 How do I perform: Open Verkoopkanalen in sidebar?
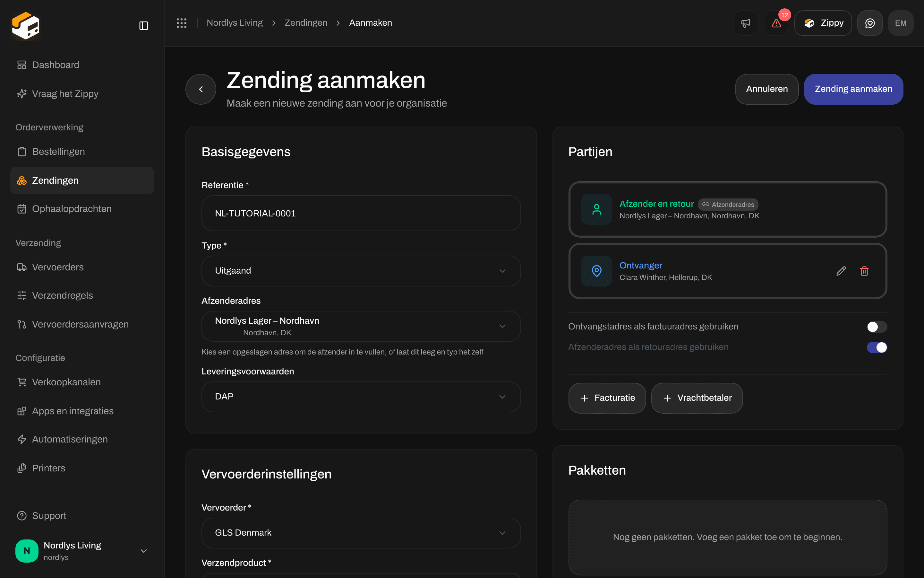(82, 382)
